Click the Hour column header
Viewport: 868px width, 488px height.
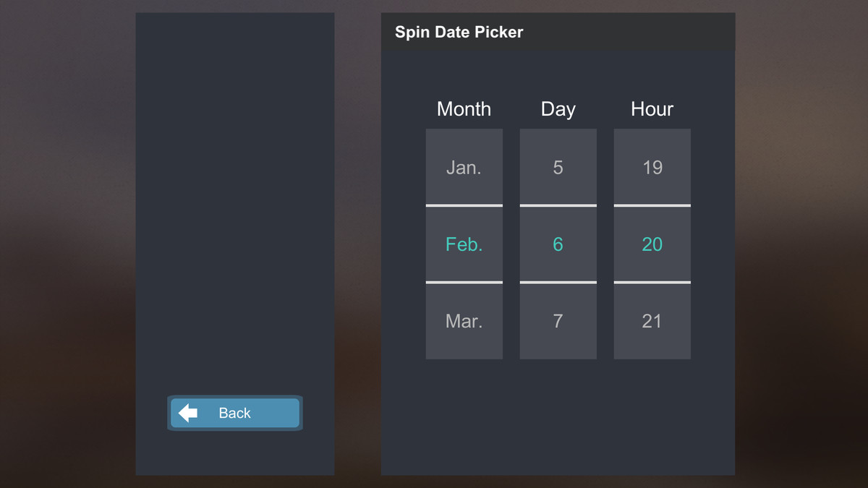pos(652,109)
